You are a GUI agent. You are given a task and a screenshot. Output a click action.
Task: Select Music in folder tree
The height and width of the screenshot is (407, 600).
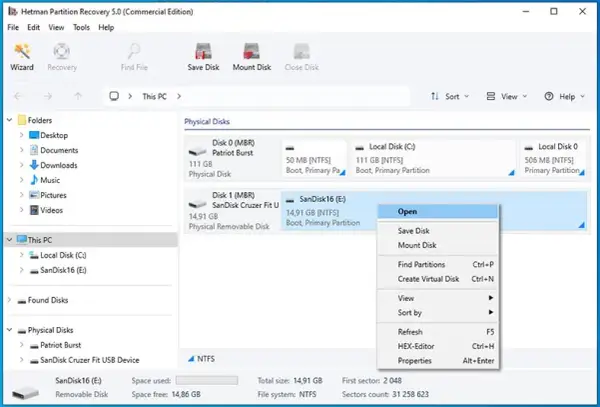click(50, 180)
